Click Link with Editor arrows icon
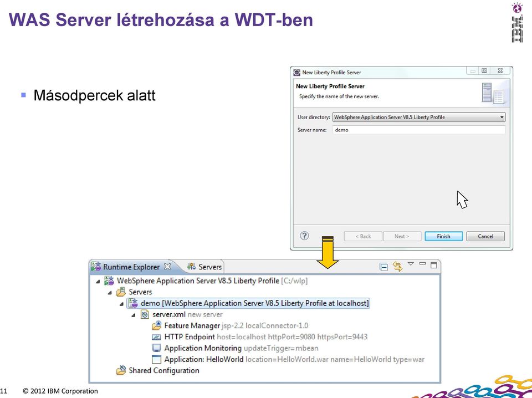Image resolution: width=532 pixels, height=398 pixels. [397, 267]
